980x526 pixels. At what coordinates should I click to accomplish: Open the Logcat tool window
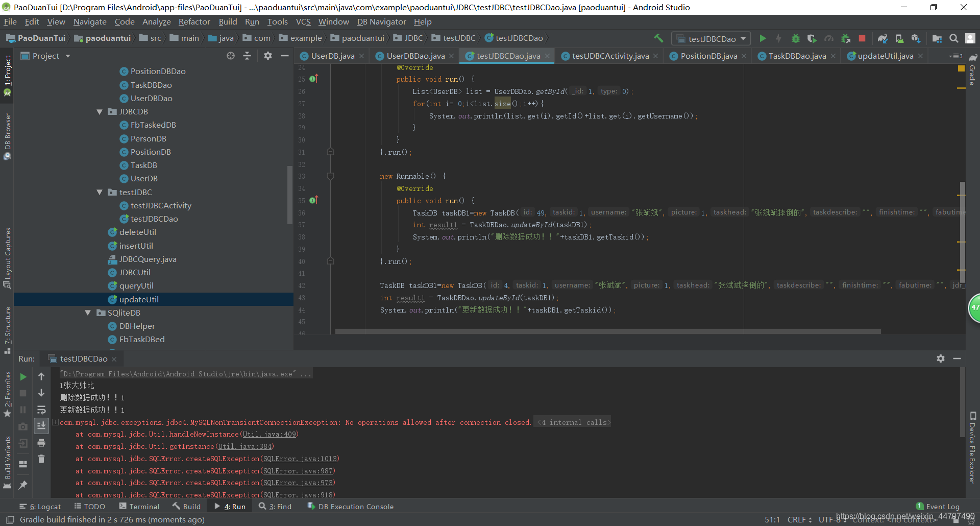coord(40,507)
